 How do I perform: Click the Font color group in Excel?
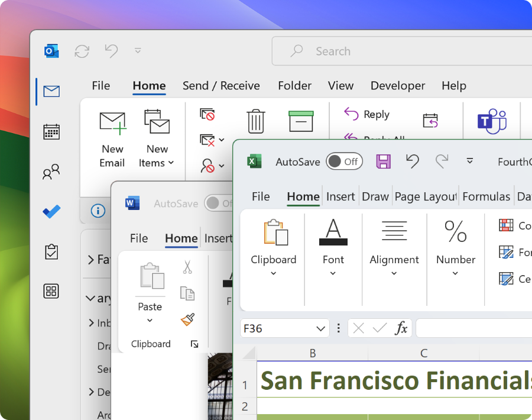[333, 245]
